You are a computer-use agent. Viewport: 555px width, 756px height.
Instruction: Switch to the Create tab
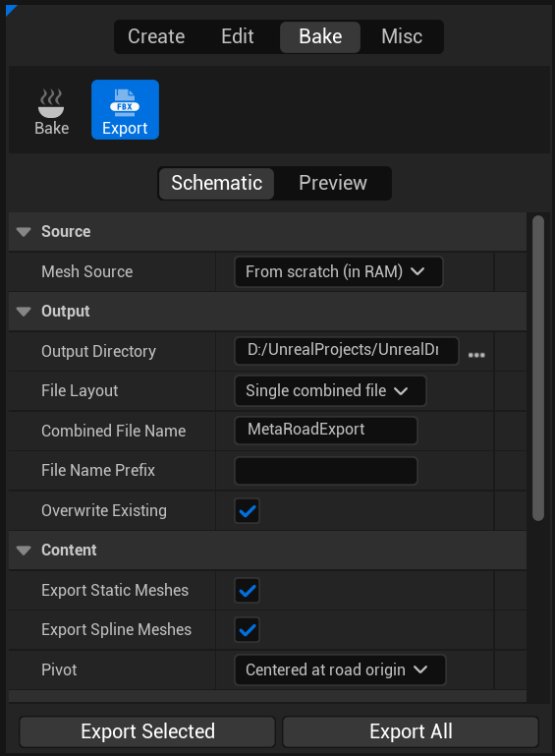click(156, 36)
